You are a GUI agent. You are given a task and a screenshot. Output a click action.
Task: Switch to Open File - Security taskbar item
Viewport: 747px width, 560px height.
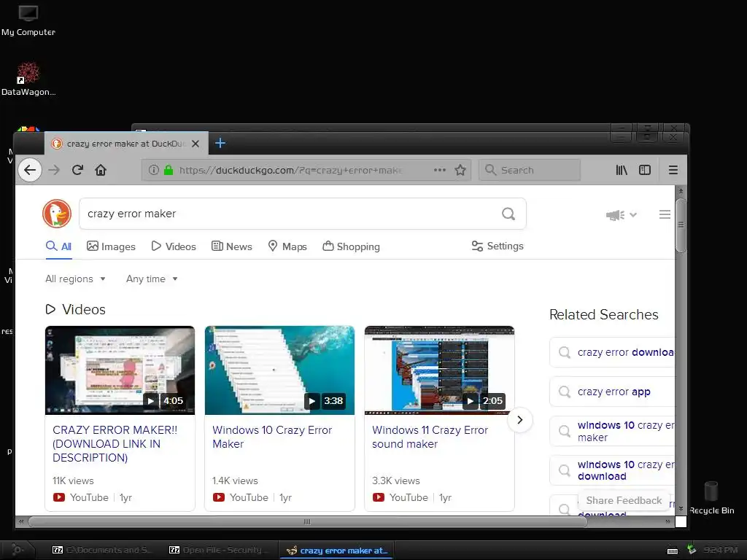218,550
